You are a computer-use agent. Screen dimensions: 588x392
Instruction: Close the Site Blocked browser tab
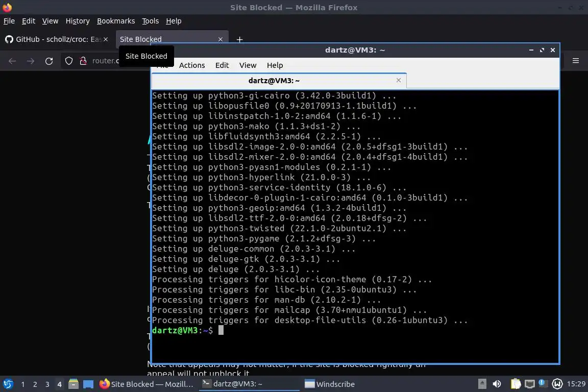point(220,39)
